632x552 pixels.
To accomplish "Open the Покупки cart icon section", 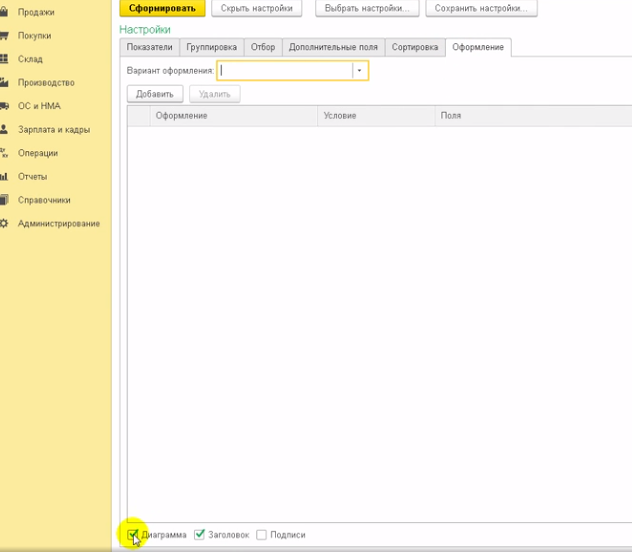I will tap(4, 36).
